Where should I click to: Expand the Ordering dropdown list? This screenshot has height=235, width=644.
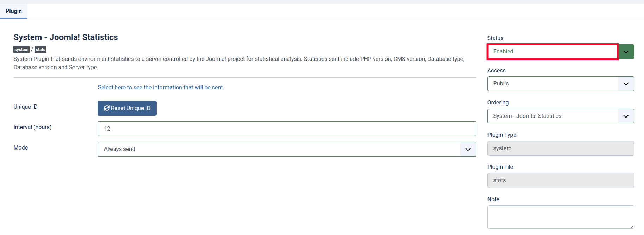(x=552, y=116)
